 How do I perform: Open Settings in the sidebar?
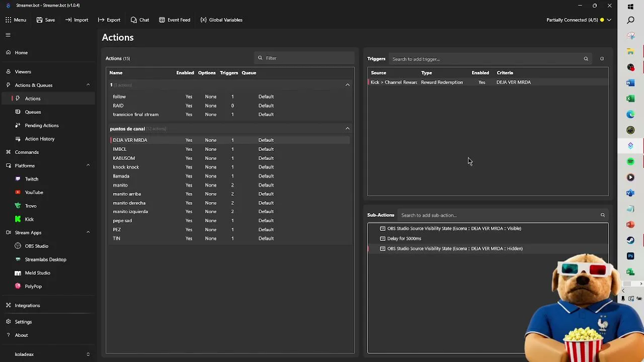[x=23, y=322]
